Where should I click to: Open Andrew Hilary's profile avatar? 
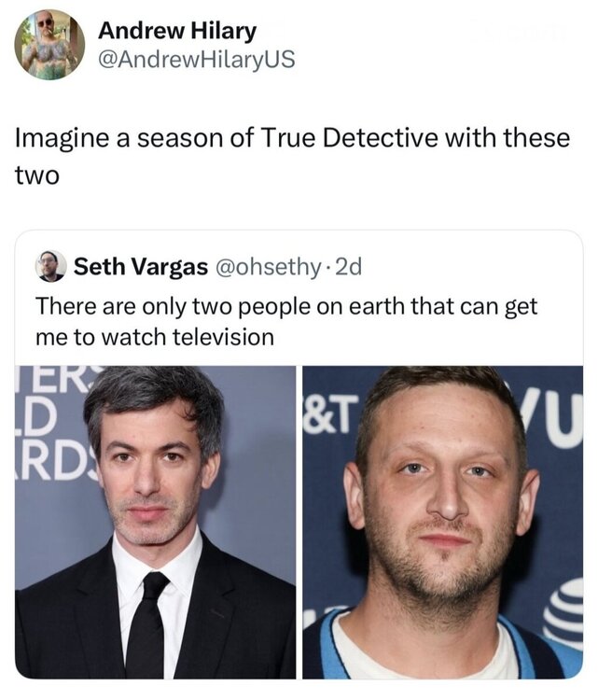pos(49,45)
